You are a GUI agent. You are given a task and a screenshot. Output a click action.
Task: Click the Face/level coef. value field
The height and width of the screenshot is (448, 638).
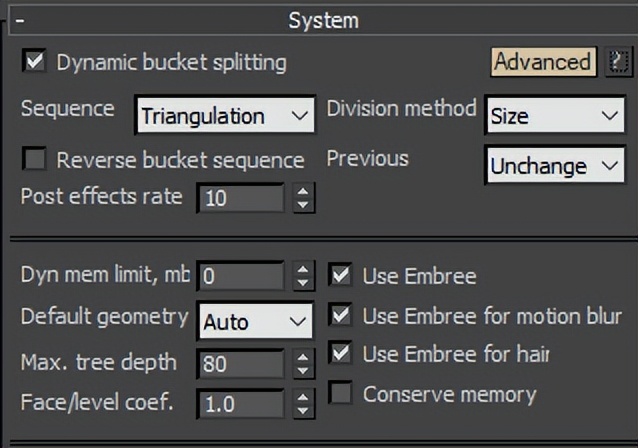[x=240, y=405]
